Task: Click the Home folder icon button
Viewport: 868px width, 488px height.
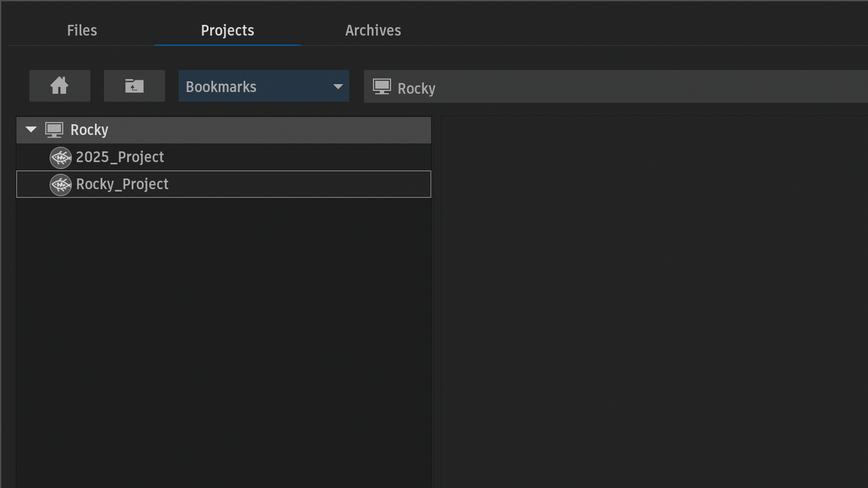Action: coord(59,86)
